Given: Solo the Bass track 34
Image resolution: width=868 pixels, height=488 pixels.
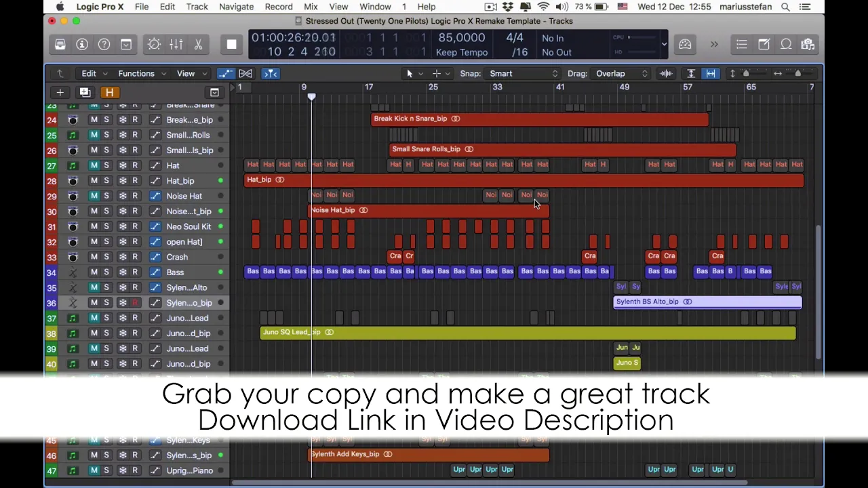Looking at the screenshot, I should tap(106, 272).
